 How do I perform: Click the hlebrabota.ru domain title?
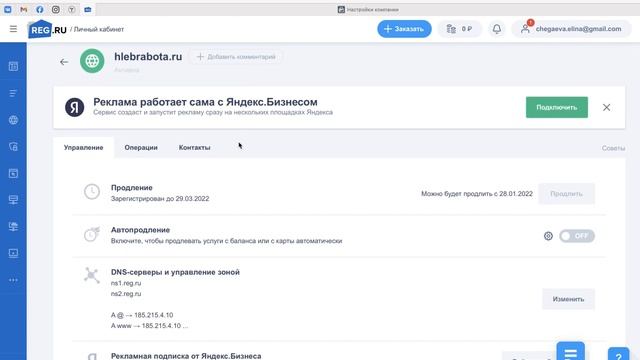[x=148, y=57]
